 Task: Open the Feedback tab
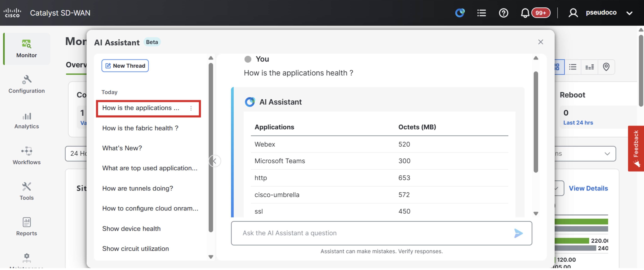(x=636, y=149)
